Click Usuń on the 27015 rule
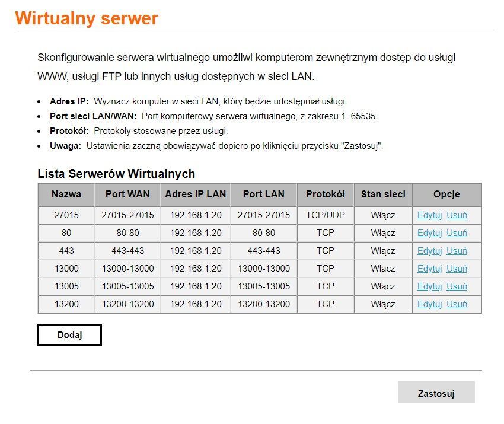Viewport: 504px width, 424px height. tap(458, 215)
